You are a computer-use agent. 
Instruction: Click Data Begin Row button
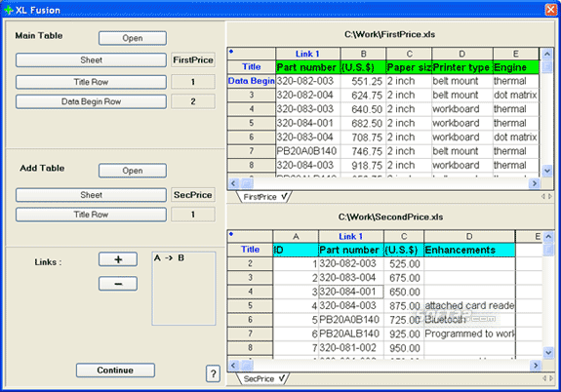pyautogui.click(x=91, y=101)
